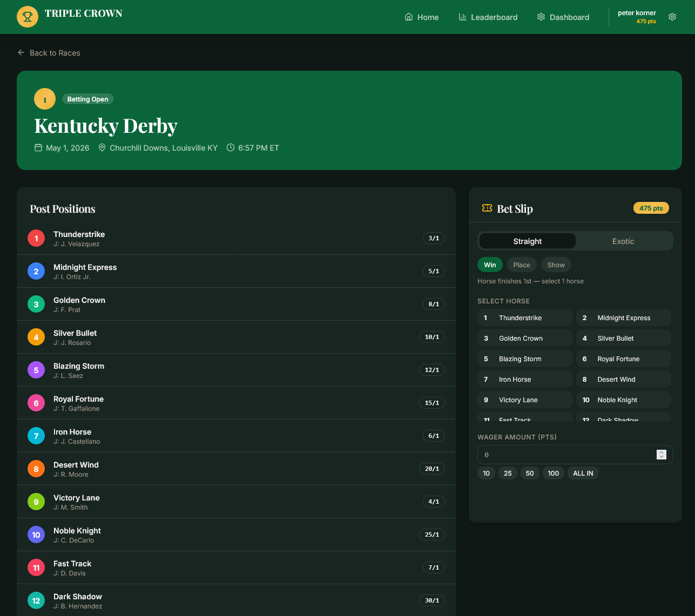Screen dimensions: 695x616
Task: Select the Place bet type
Action: (522, 265)
